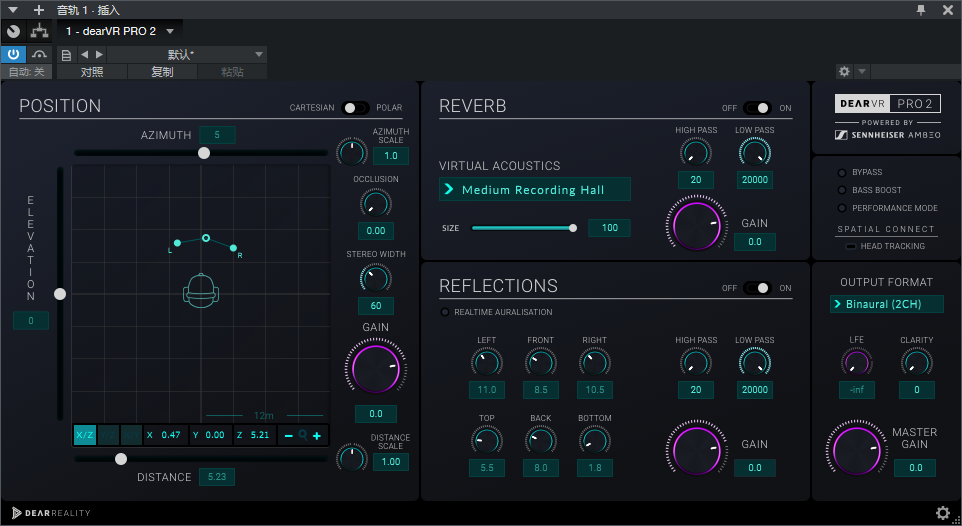This screenshot has width=962, height=526.
Task: Click the Position Gain knob
Action: click(375, 368)
